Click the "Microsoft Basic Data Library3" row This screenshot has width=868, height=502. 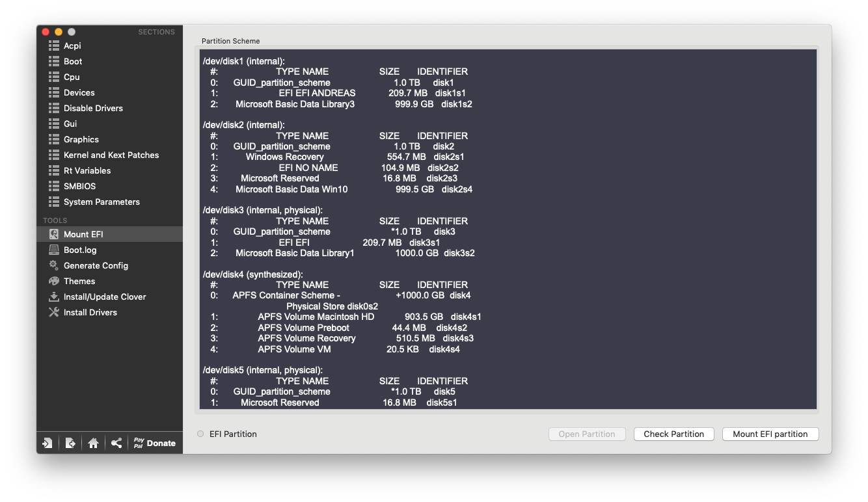341,104
